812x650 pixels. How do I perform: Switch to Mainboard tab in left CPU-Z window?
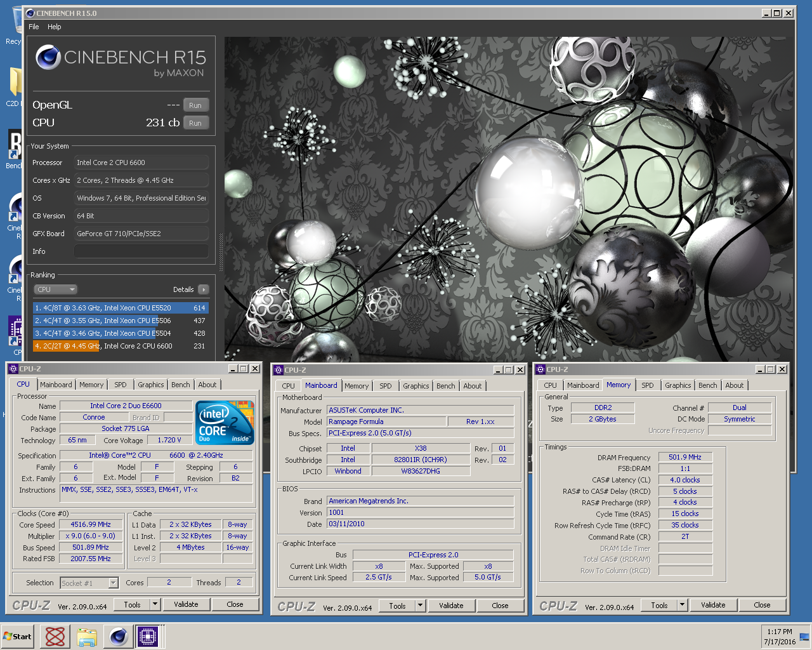point(56,385)
